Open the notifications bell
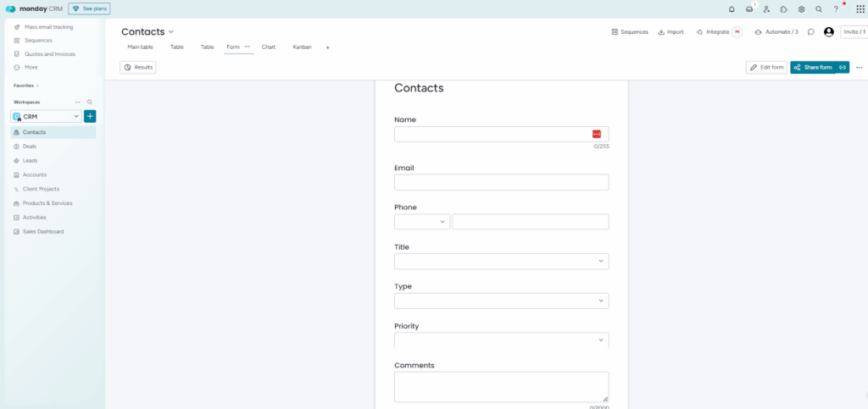Screen dimensions: 868x409 tap(732, 9)
